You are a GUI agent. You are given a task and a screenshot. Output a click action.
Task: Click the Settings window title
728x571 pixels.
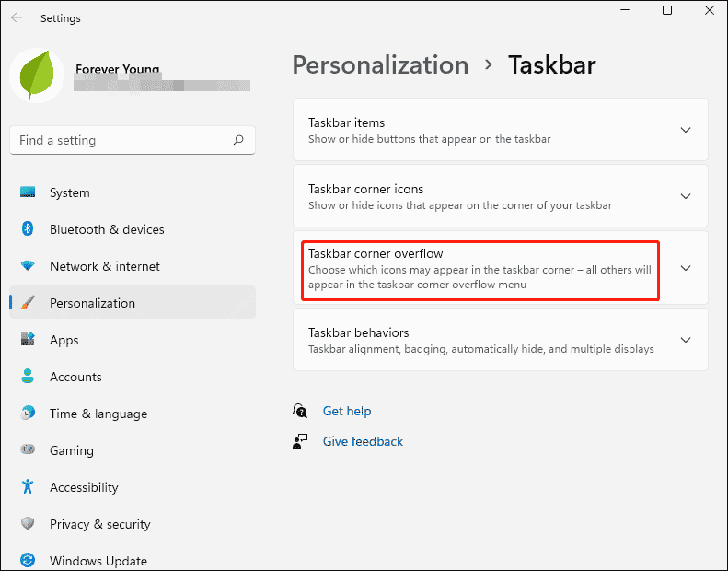pyautogui.click(x=61, y=18)
